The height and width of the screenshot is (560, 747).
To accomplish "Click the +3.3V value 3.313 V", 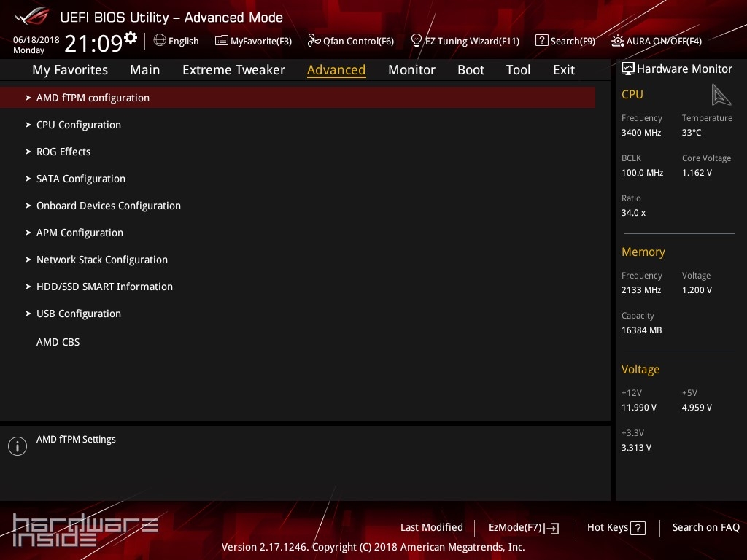I will [636, 448].
